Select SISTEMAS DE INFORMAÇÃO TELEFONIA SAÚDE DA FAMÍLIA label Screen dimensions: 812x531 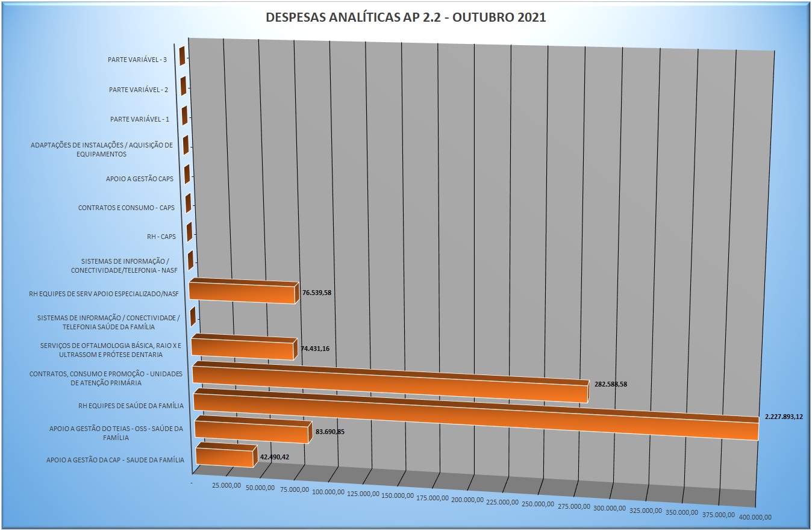(x=108, y=322)
